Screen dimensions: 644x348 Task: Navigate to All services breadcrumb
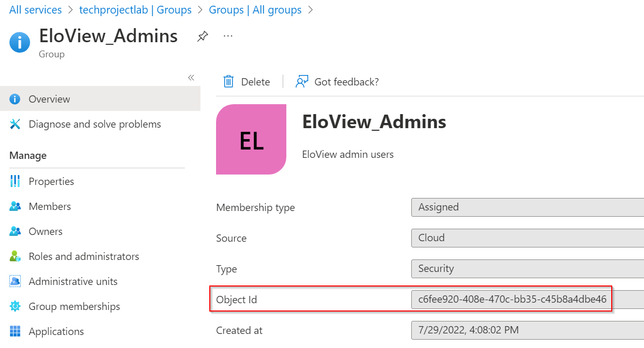click(x=35, y=10)
